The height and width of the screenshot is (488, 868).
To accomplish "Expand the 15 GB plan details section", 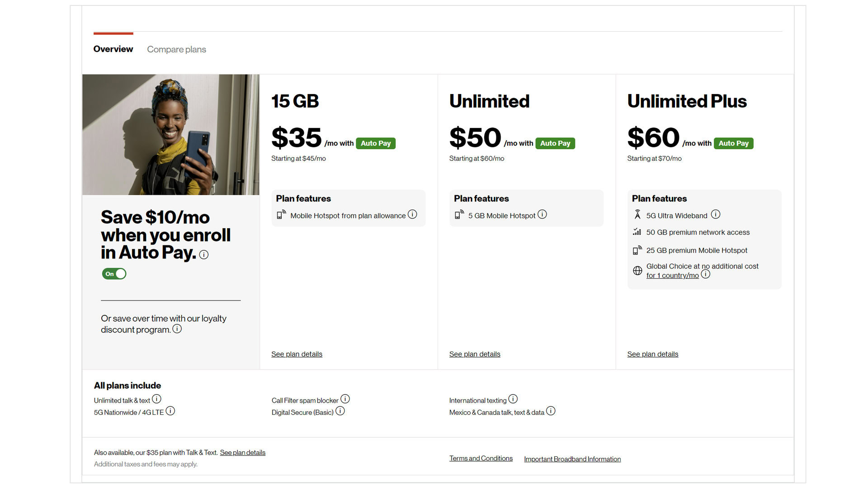I will 297,354.
